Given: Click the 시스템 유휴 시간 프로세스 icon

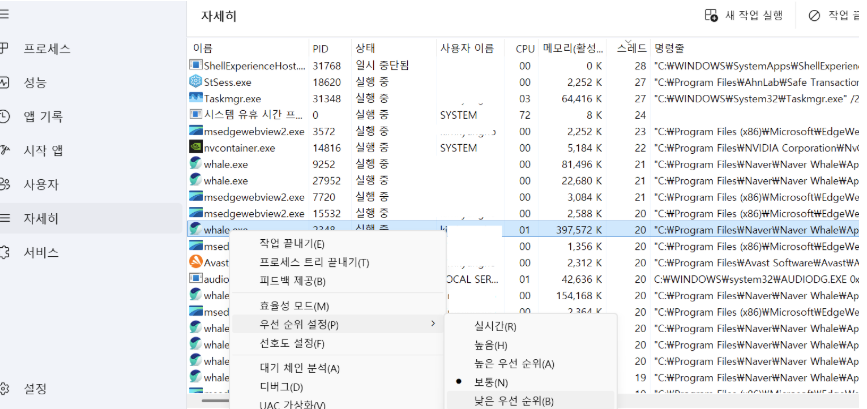Looking at the screenshot, I should (x=196, y=114).
